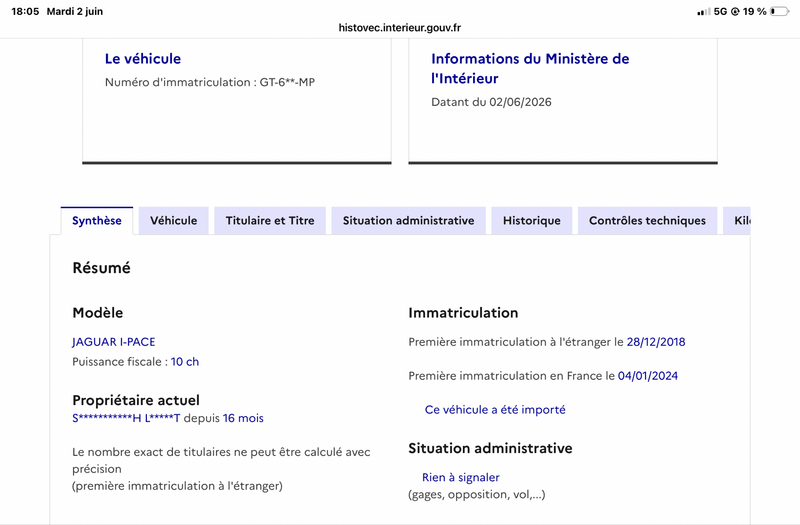800x525 pixels.
Task: Click the Modèle heading
Action: [x=97, y=313]
